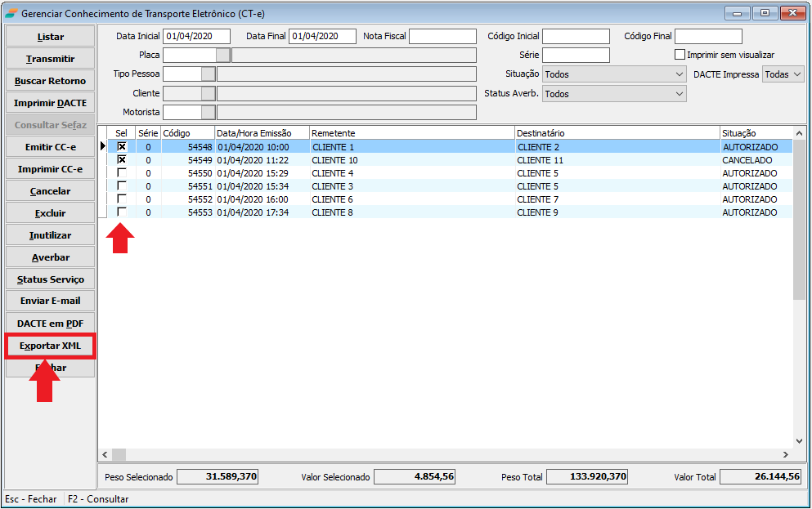This screenshot has width=812, height=509.
Task: Uncheck selection box for code 54548
Action: [x=122, y=147]
